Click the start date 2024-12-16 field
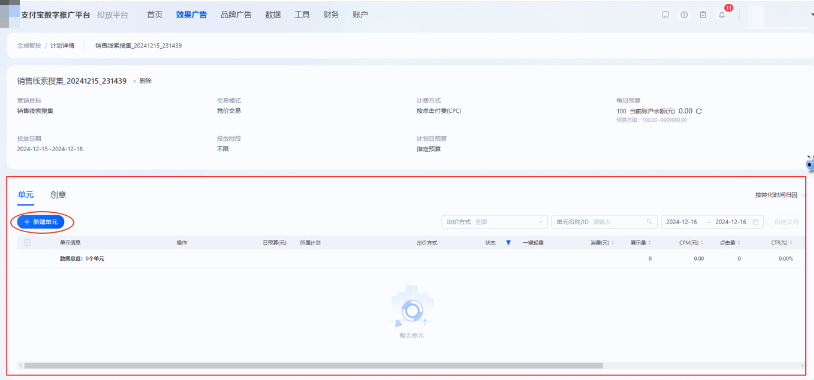 point(681,222)
